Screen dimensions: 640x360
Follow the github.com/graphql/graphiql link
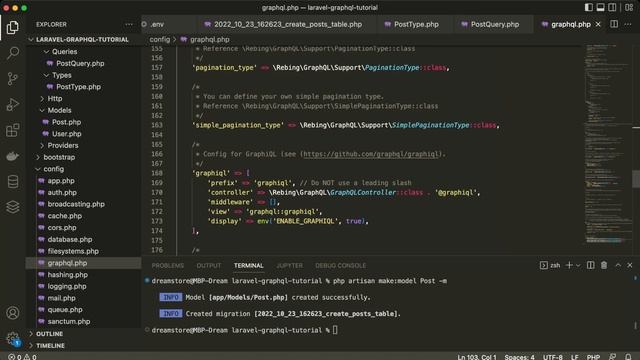click(x=371, y=154)
